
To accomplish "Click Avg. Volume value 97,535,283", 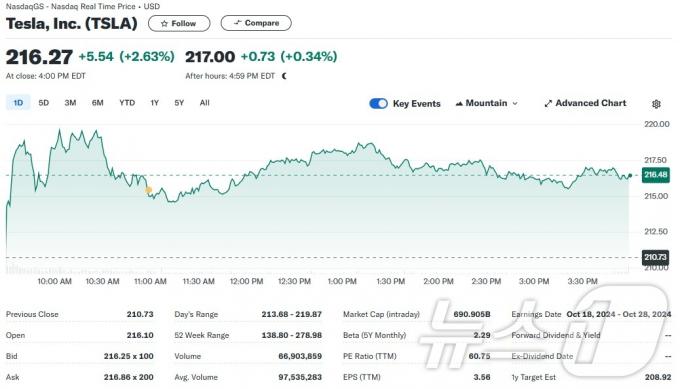I will pos(300,377).
